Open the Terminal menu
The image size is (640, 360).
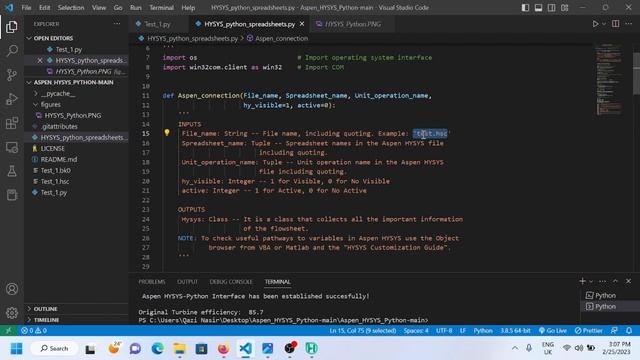pyautogui.click(x=161, y=8)
